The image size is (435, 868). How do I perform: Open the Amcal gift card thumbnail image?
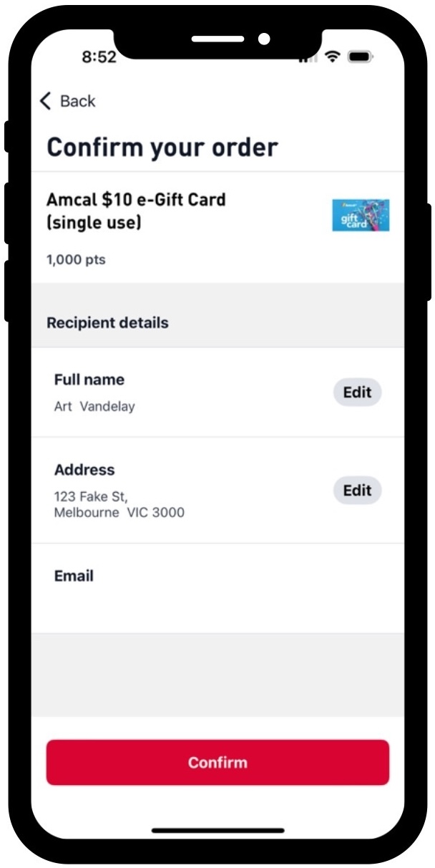(361, 215)
